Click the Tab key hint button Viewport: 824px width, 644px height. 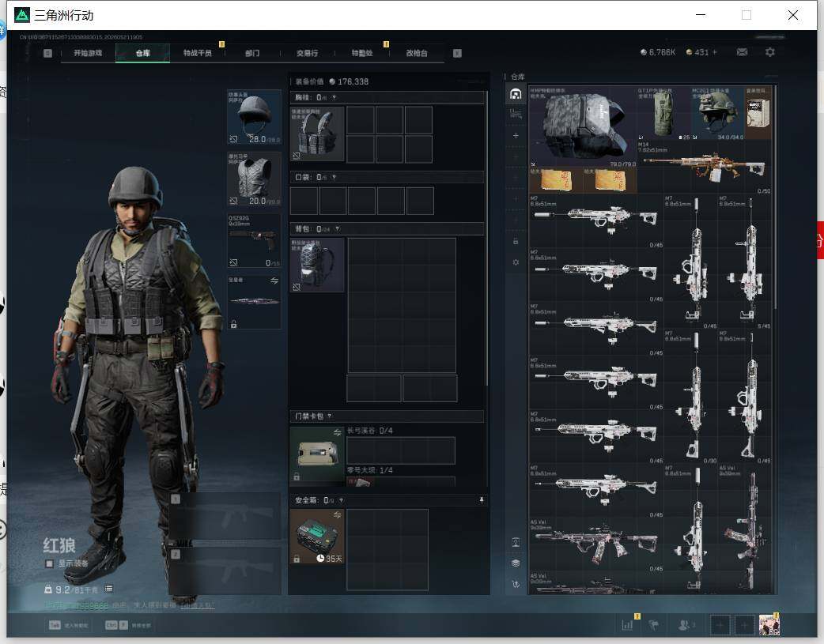[x=55, y=625]
